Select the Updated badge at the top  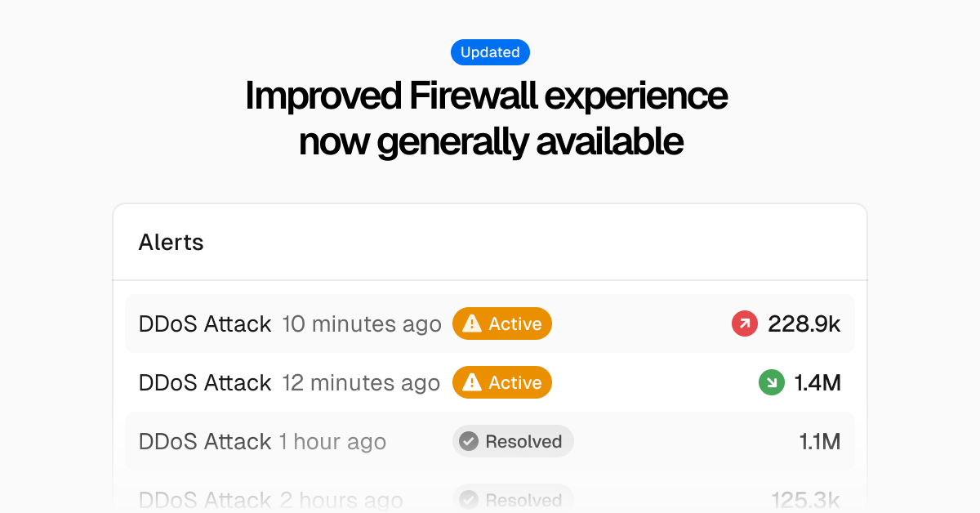pyautogui.click(x=490, y=51)
